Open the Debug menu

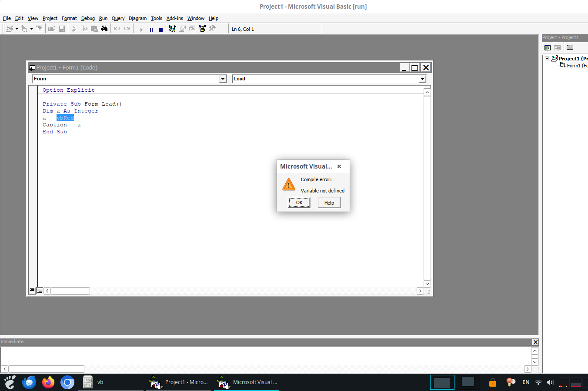(x=88, y=18)
